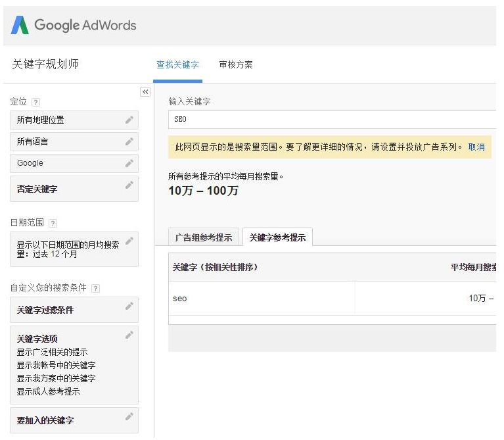Click the pencil icon for 要加入的关键字
This screenshot has width=504, height=440.
129,416
